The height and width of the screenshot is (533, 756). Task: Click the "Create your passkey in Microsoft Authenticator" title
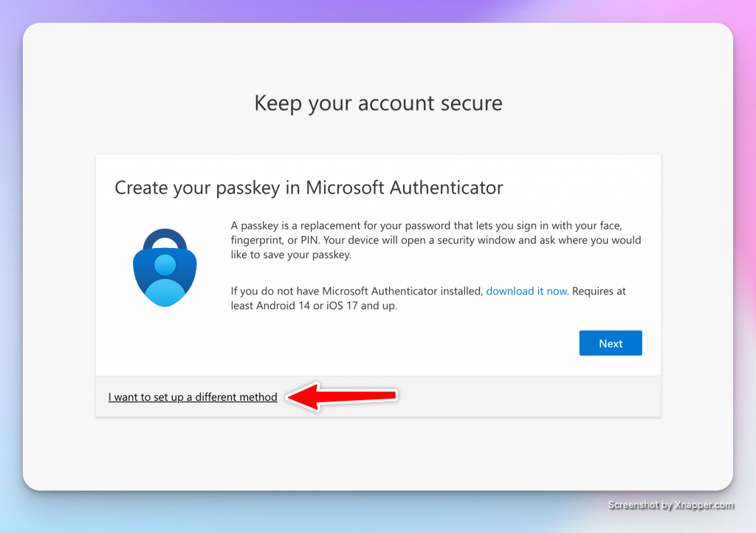click(309, 188)
